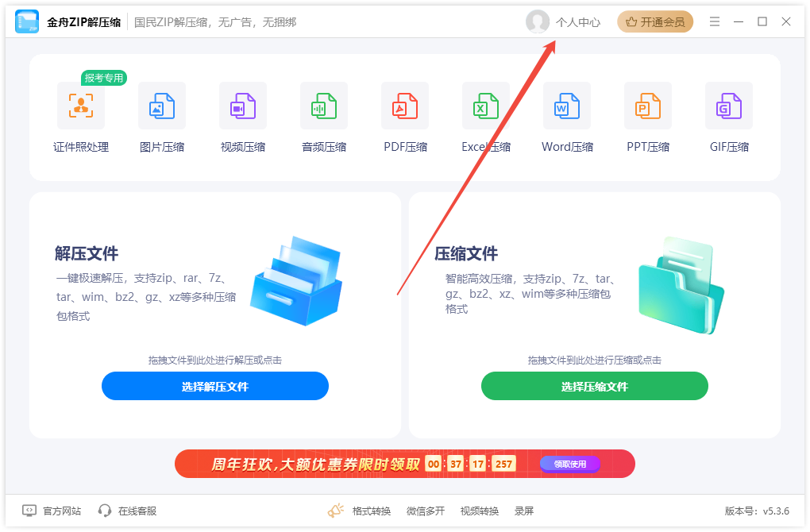Open the 证件照处理 ID photo tool
Image resolution: width=810 pixels, height=532 pixels.
click(x=80, y=106)
